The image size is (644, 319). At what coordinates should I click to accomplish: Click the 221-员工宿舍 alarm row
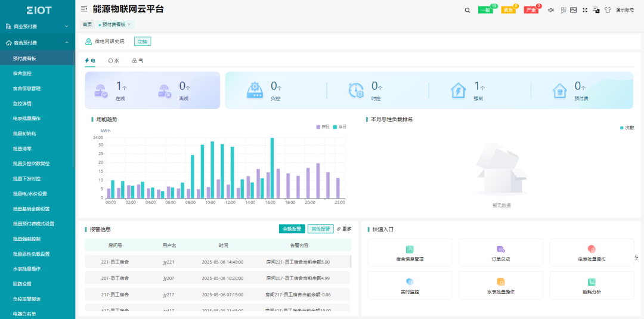click(x=217, y=262)
